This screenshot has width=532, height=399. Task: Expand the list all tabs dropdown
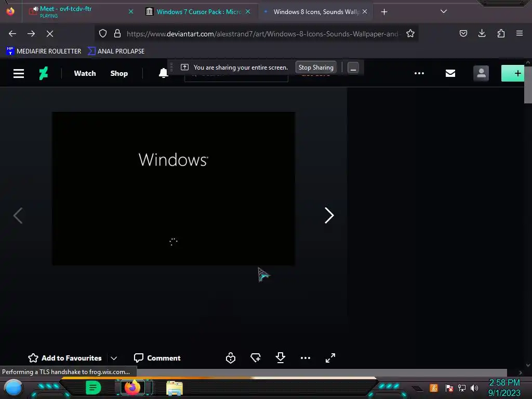pos(444,11)
